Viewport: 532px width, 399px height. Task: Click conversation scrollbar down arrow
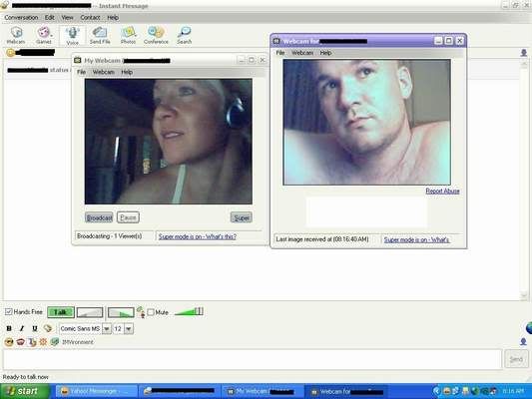coord(524,296)
